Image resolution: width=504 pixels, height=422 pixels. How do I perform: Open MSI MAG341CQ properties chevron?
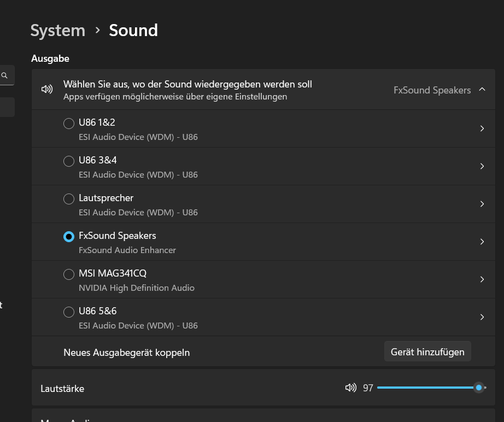(482, 279)
